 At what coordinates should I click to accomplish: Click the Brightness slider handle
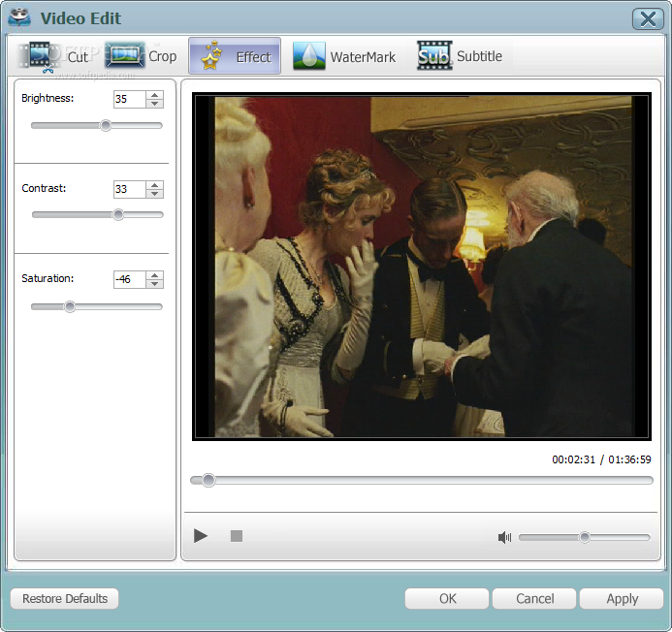106,126
